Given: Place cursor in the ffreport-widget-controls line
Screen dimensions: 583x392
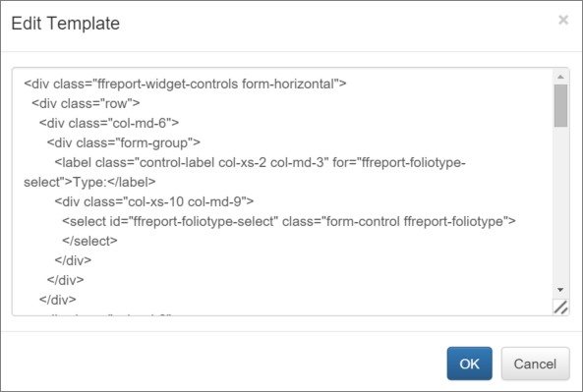Looking at the screenshot, I should click(185, 84).
